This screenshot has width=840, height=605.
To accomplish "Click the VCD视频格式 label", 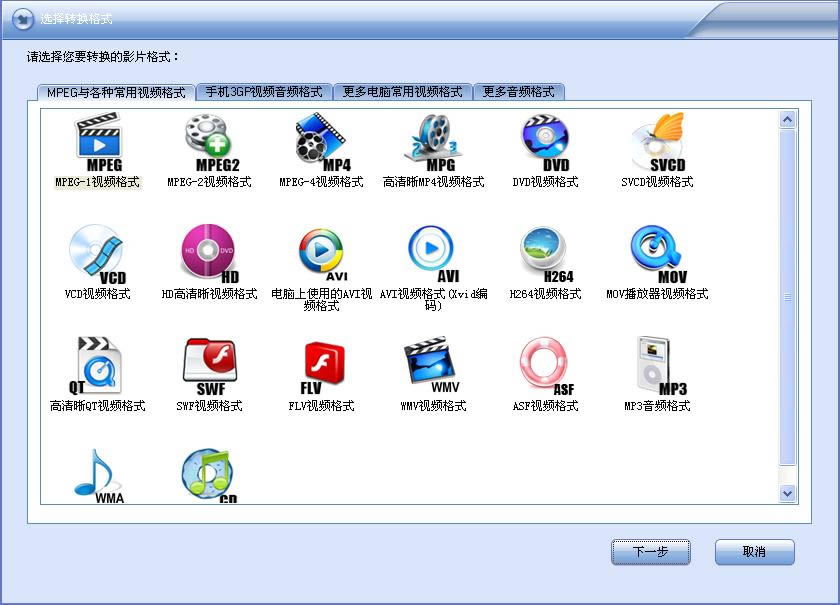I will tap(98, 294).
